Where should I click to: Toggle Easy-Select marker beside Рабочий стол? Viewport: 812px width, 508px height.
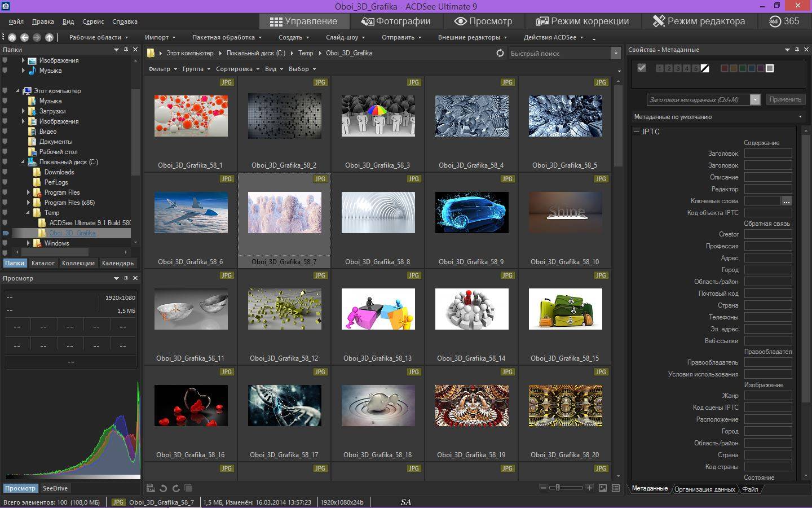[5, 152]
